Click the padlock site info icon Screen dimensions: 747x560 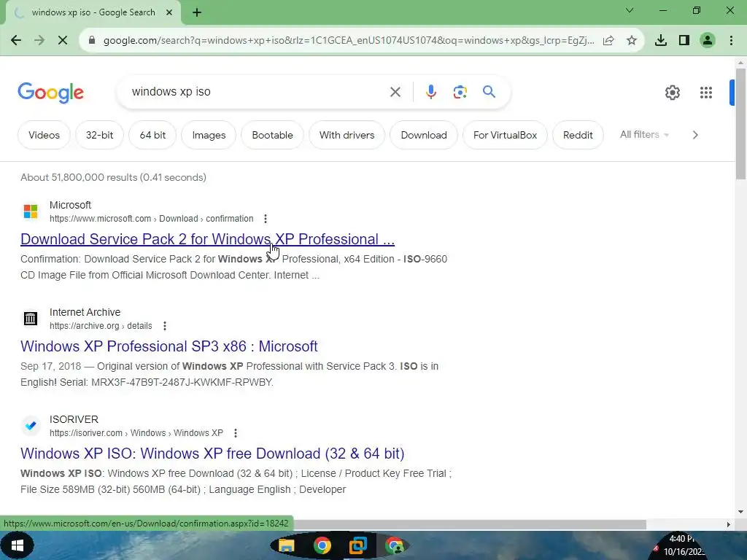(92, 41)
